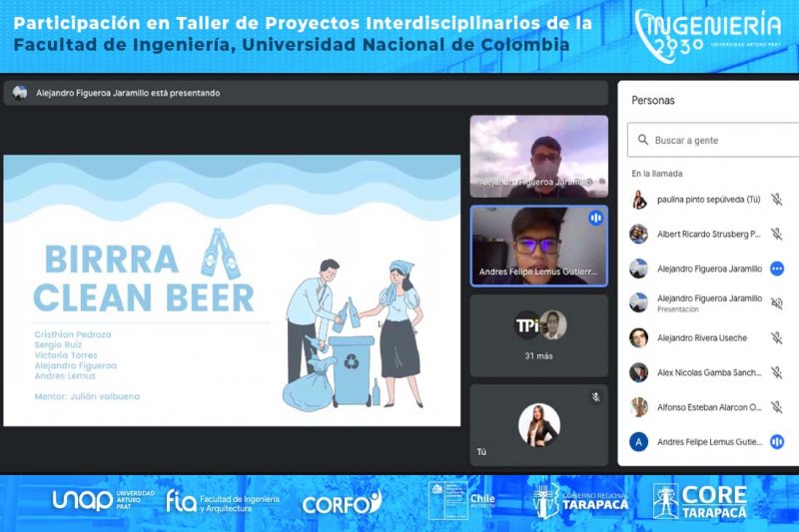The image size is (799, 532).
Task: Click the muted mic icon beside Alex Nicolas Gamba
Action: coord(776,372)
